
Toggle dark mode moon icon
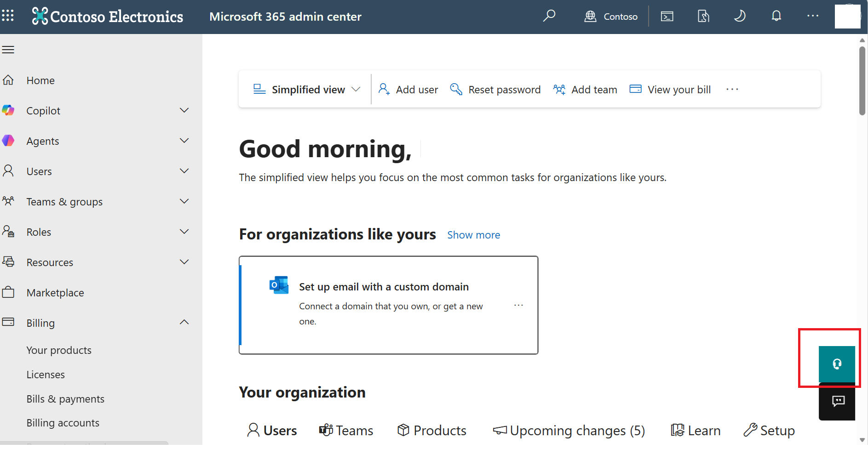coord(740,17)
